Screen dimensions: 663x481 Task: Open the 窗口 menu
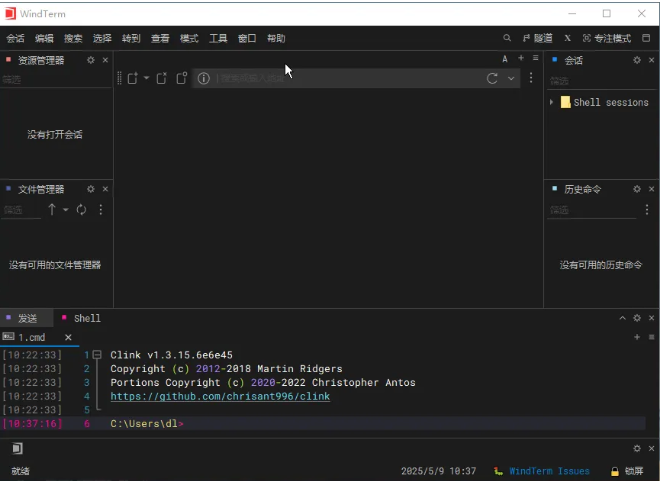(x=247, y=38)
